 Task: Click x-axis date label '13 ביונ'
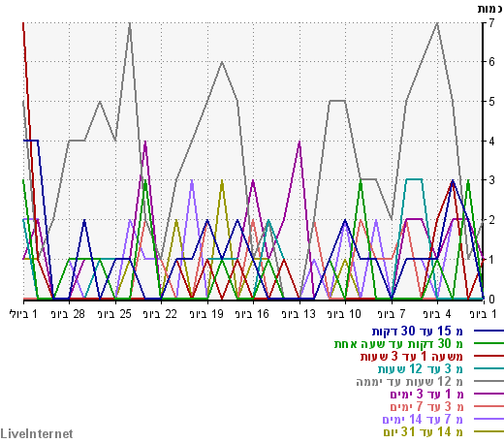point(299,314)
